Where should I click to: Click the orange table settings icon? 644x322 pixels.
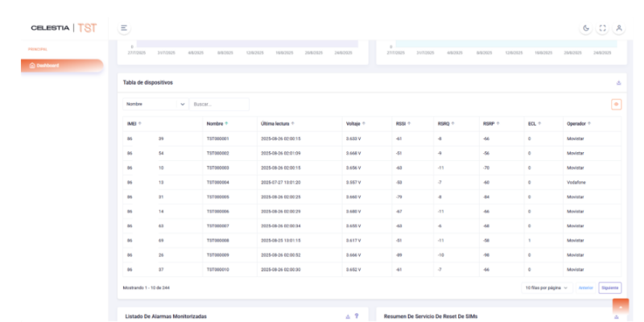[616, 104]
